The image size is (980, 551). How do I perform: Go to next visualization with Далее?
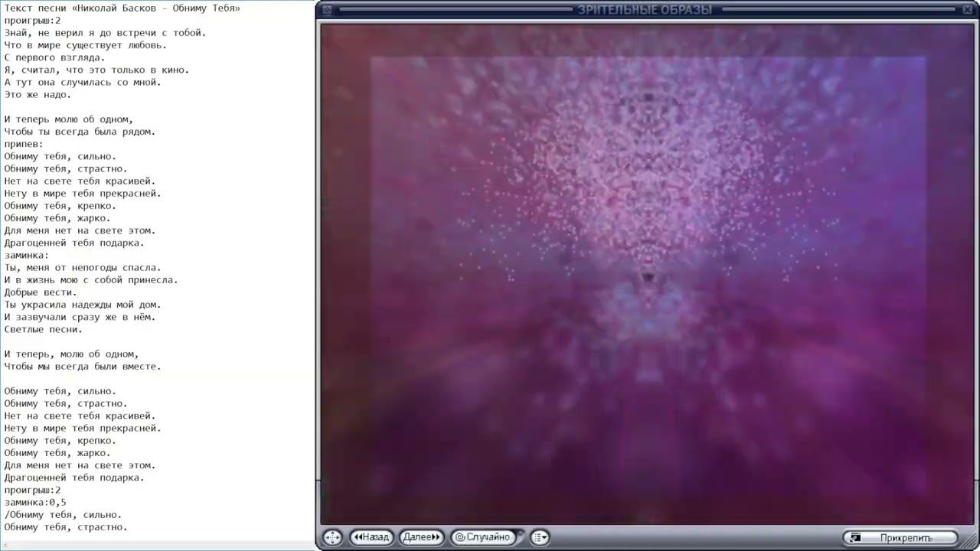pyautogui.click(x=422, y=537)
